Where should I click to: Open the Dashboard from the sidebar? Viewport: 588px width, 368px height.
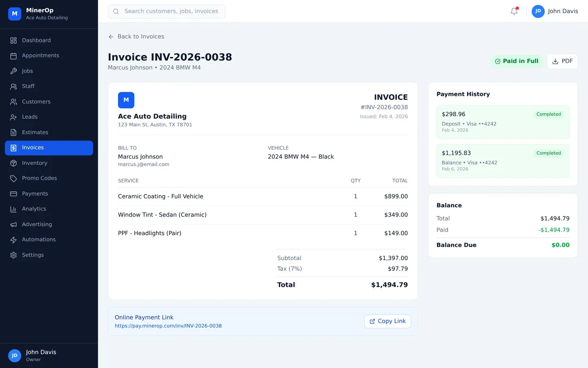pyautogui.click(x=36, y=40)
